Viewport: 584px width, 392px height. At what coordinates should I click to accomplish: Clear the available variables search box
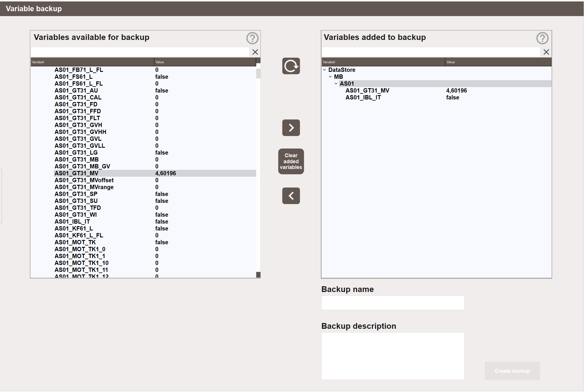(255, 52)
